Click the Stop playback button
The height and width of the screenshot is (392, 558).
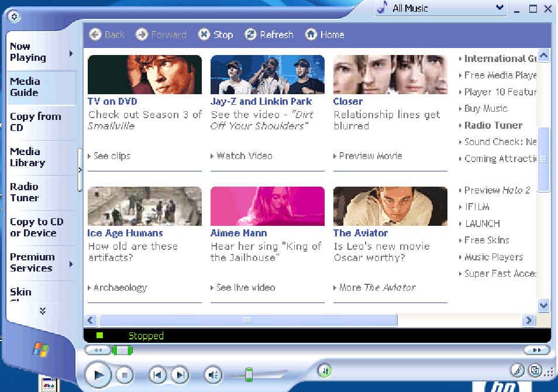point(125,375)
